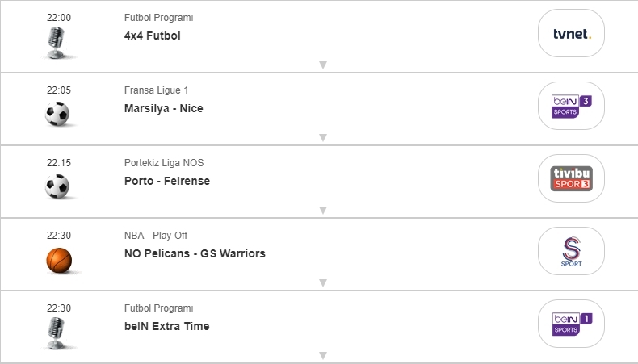Open the tvnet channel logo
This screenshot has height=364, width=638.
coord(571,33)
